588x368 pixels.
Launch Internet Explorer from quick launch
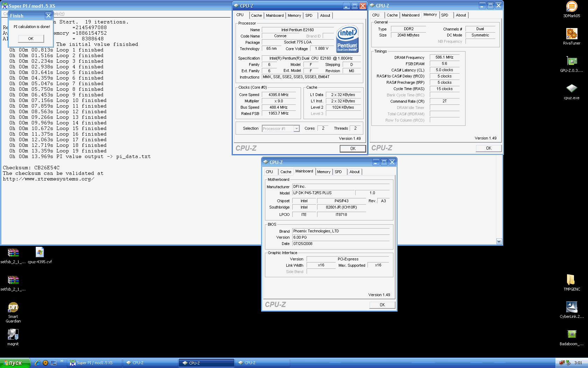[x=37, y=363]
